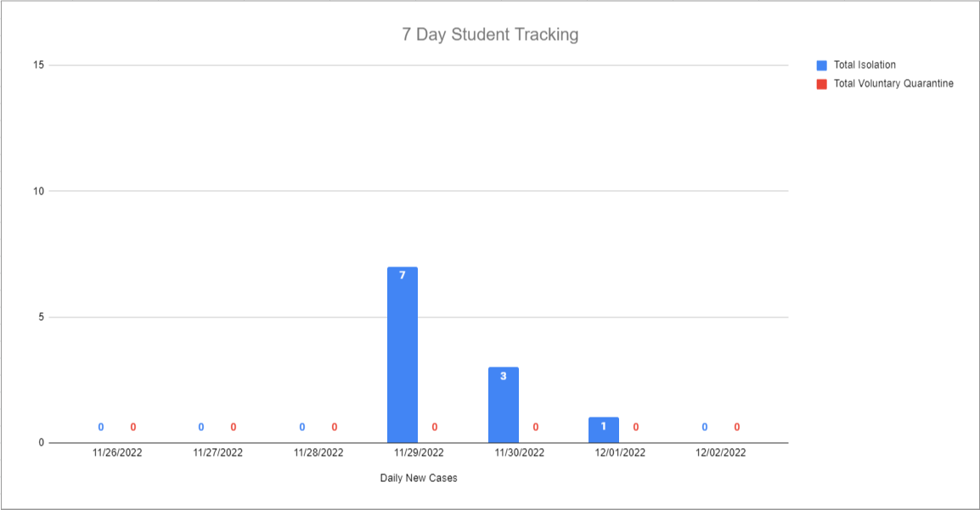Select the 11/26/2022 axis date label
The height and width of the screenshot is (510, 980).
click(117, 452)
